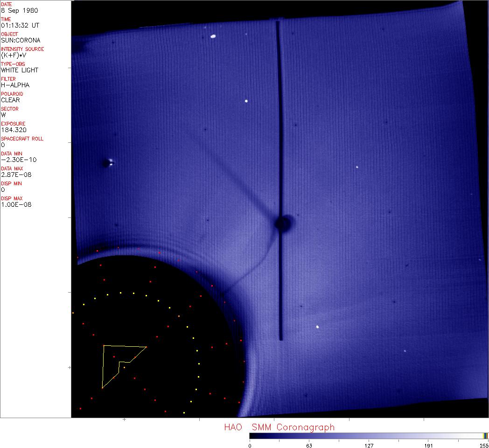Click the blue gradient colorbar at value 127
Screen dimensions: 489x448
coord(369,436)
